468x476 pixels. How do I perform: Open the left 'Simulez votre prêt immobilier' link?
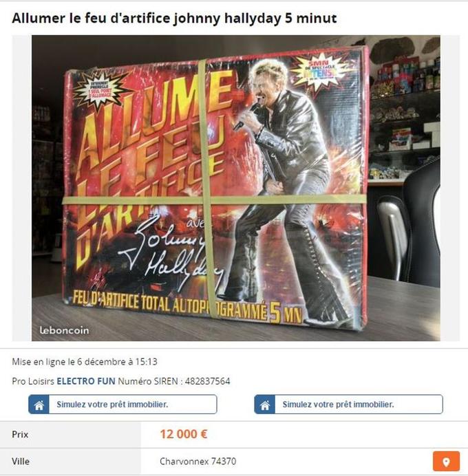pyautogui.click(x=123, y=404)
